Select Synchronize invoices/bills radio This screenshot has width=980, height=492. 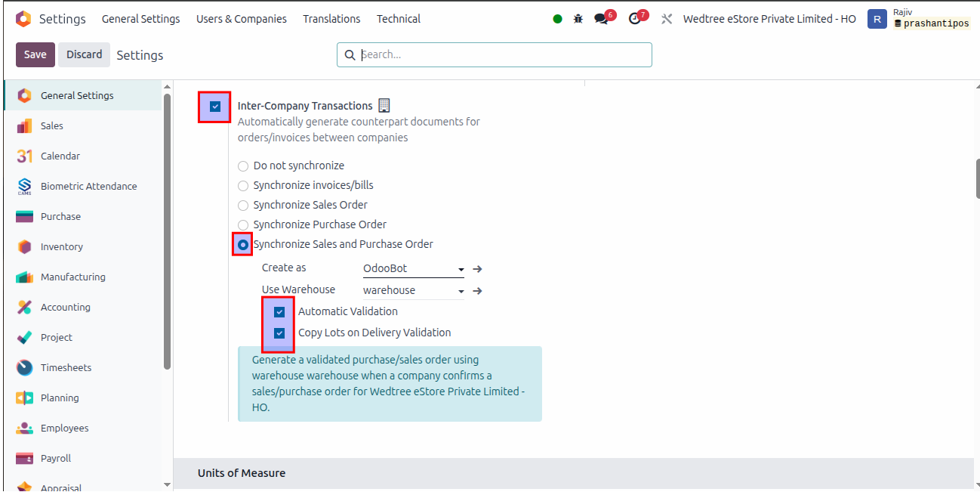pos(242,185)
